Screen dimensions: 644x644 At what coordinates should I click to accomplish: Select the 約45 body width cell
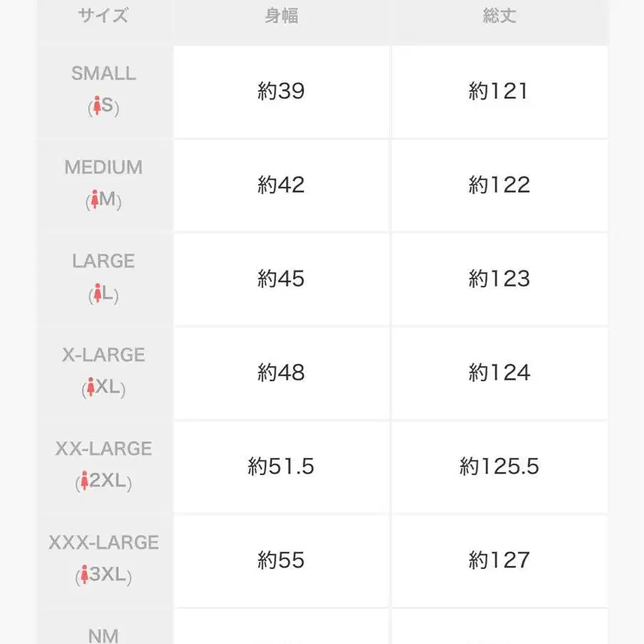tap(282, 279)
